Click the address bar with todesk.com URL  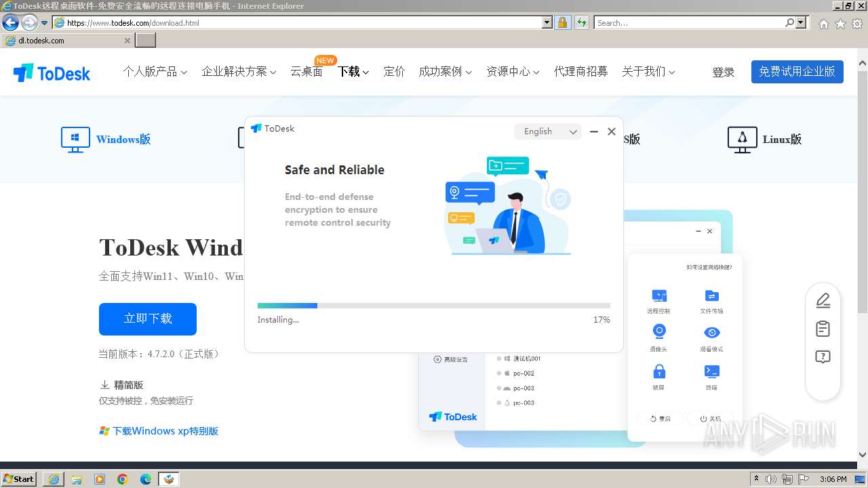pos(303,22)
